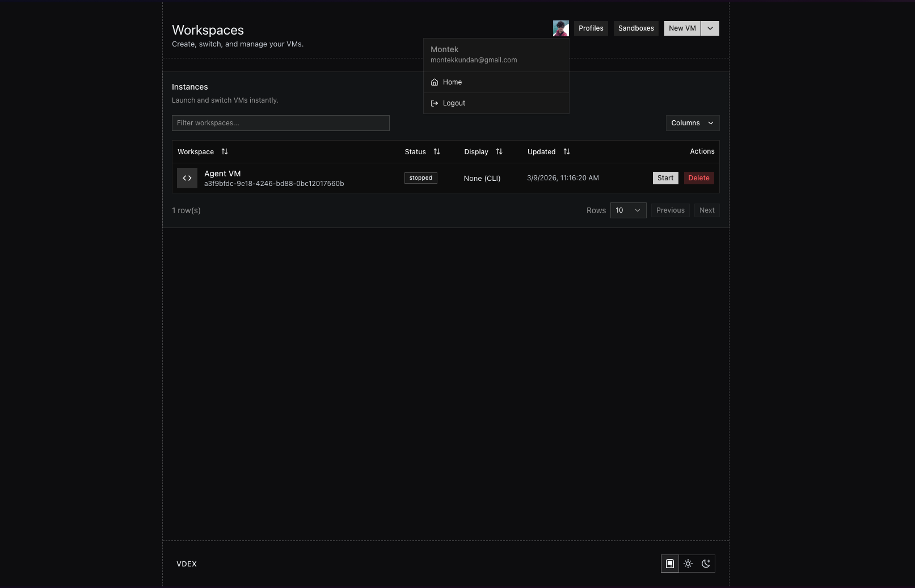The width and height of the screenshot is (915, 588).
Task: Open the Sandboxes page
Action: [x=636, y=28]
